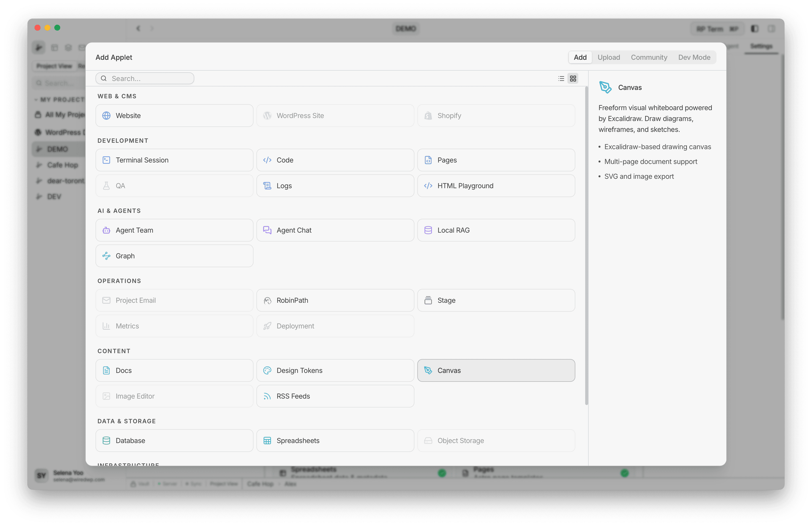The image size is (812, 526).
Task: Click the back navigation arrow
Action: click(x=138, y=28)
